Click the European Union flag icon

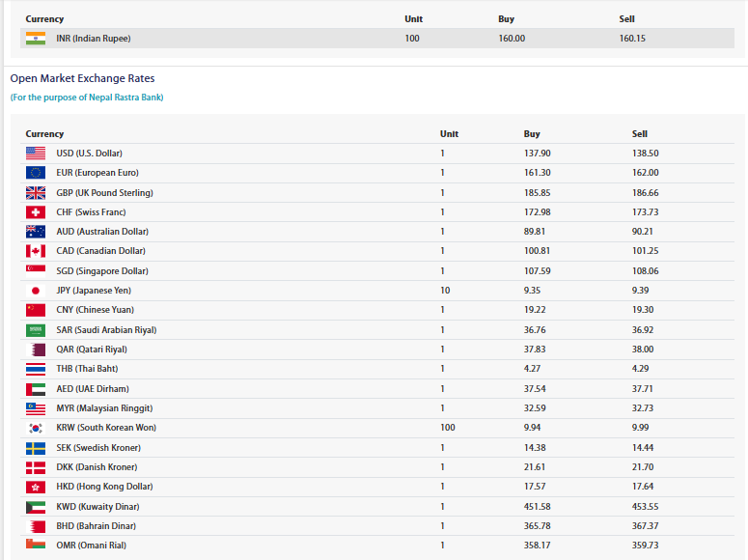point(36,172)
